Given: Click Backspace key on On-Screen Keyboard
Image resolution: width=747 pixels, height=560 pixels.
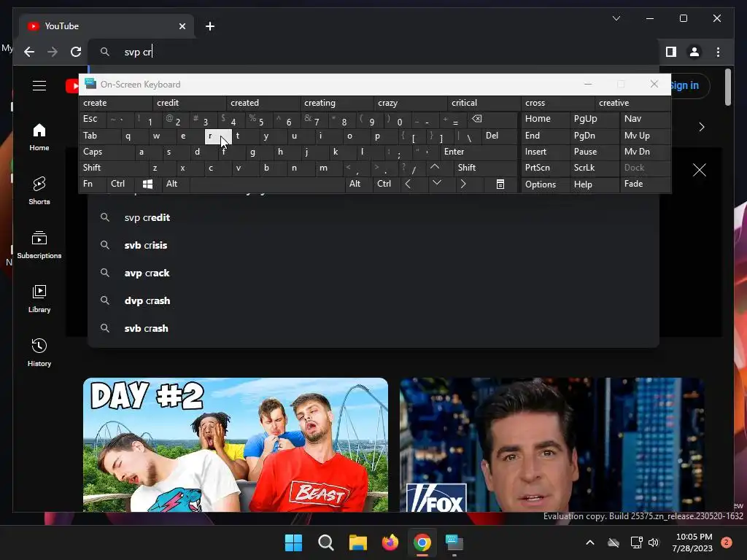Looking at the screenshot, I should point(477,119).
